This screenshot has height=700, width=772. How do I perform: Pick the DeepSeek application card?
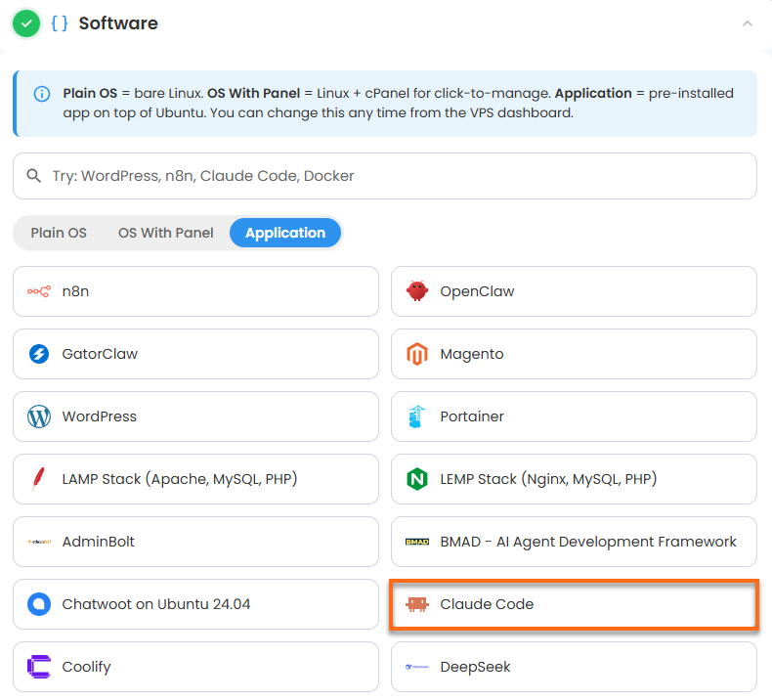574,667
